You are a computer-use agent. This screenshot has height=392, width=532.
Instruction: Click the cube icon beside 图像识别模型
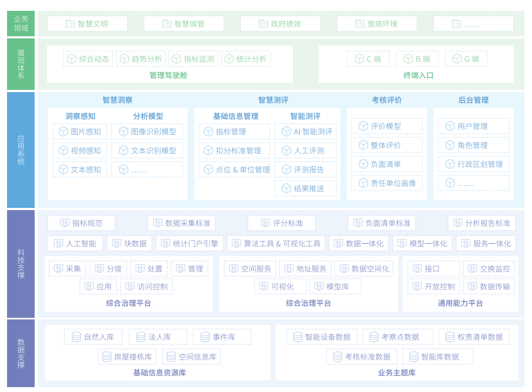[123, 132]
